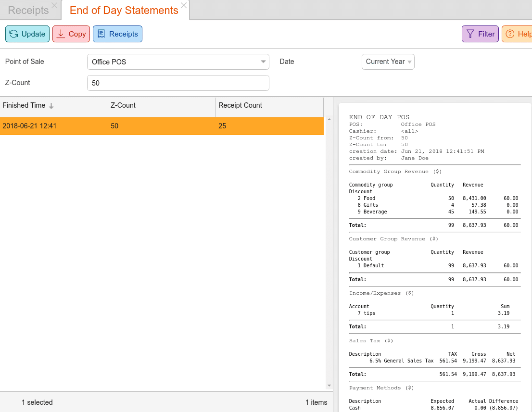Image resolution: width=532 pixels, height=412 pixels.
Task: Click the table scrollbar up arrow
Action: tap(329, 119)
